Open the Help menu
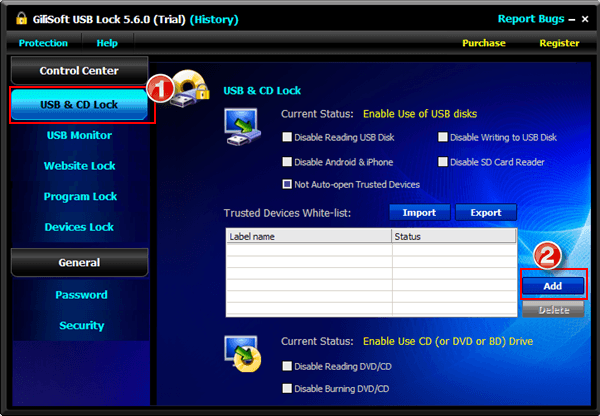This screenshot has width=600, height=416. [x=107, y=43]
